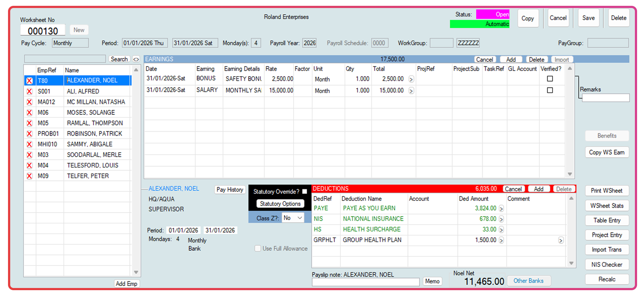Toggle the Use Full Allowance checkbox

click(x=258, y=248)
